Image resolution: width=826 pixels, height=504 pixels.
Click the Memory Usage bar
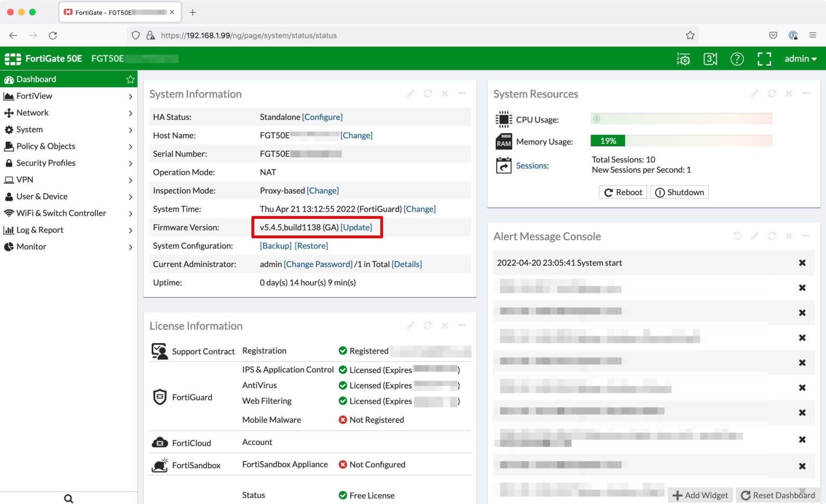tap(681, 141)
